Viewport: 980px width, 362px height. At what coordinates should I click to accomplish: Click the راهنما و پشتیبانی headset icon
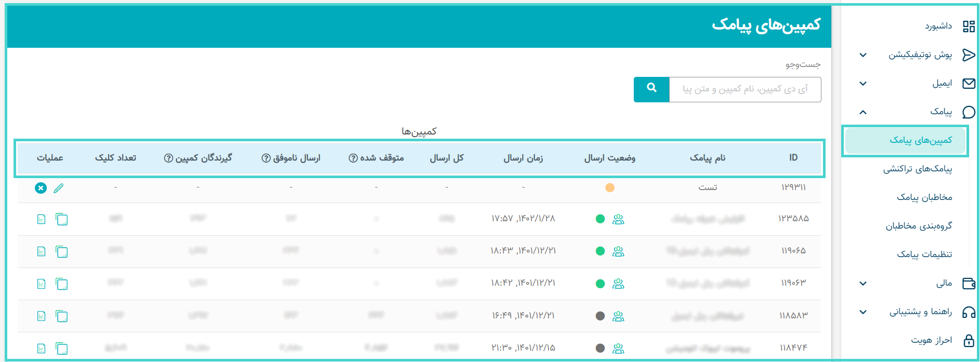click(x=969, y=312)
